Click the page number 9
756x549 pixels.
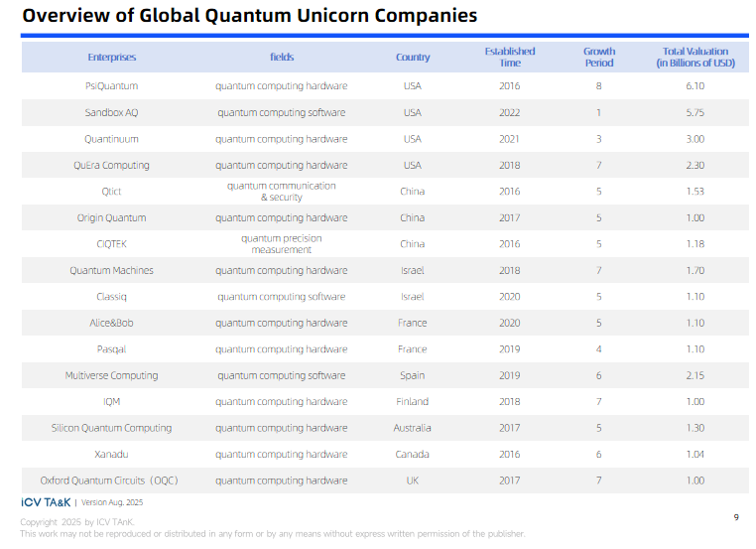click(x=735, y=517)
